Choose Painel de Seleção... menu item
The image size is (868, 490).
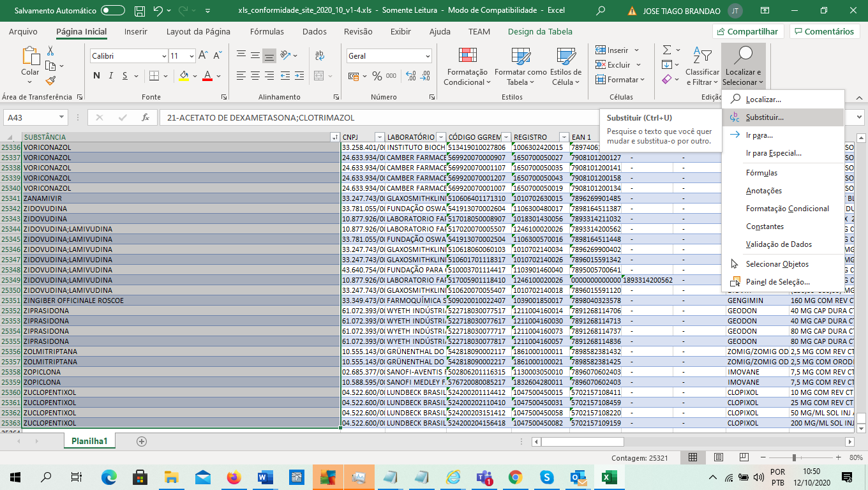pyautogui.click(x=783, y=282)
